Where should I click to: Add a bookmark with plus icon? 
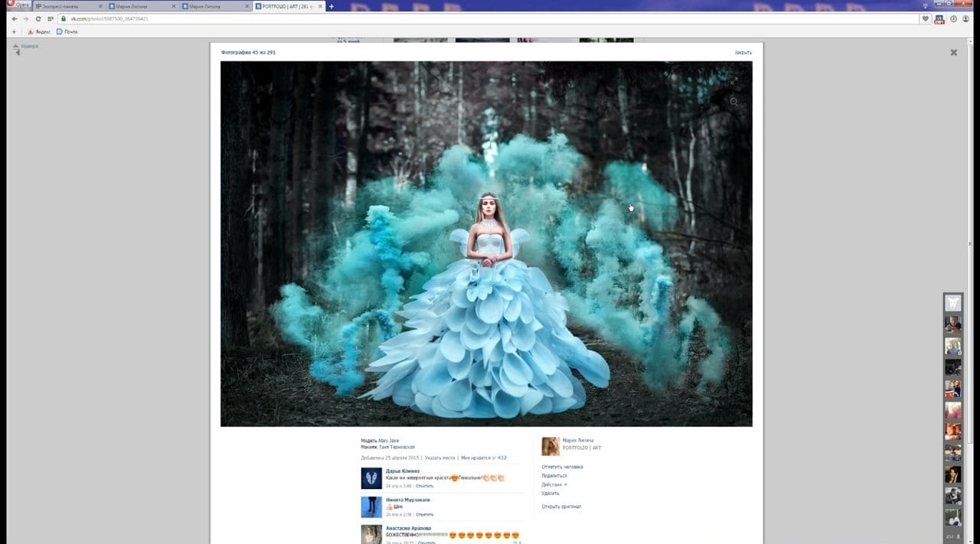(x=14, y=31)
